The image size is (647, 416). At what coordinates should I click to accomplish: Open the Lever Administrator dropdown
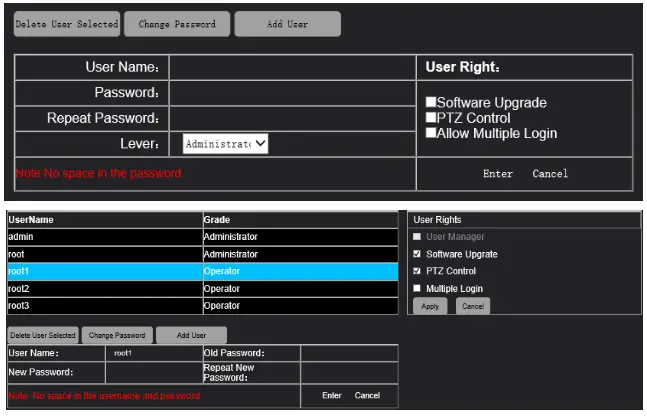click(225, 144)
